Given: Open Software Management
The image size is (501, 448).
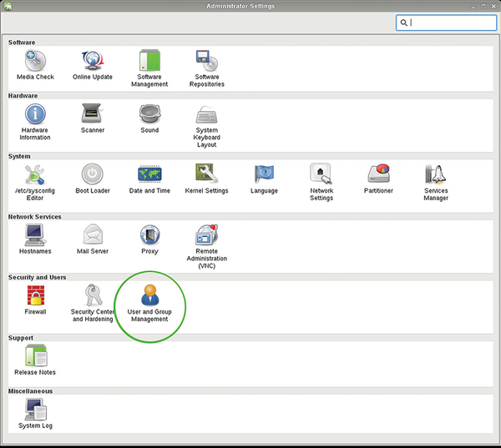Looking at the screenshot, I should [x=149, y=68].
